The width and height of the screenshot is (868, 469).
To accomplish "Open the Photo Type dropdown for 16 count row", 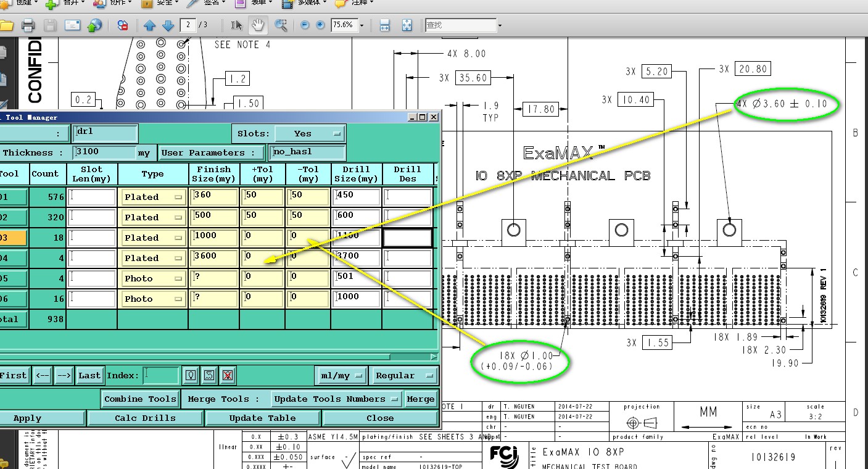I will click(153, 299).
